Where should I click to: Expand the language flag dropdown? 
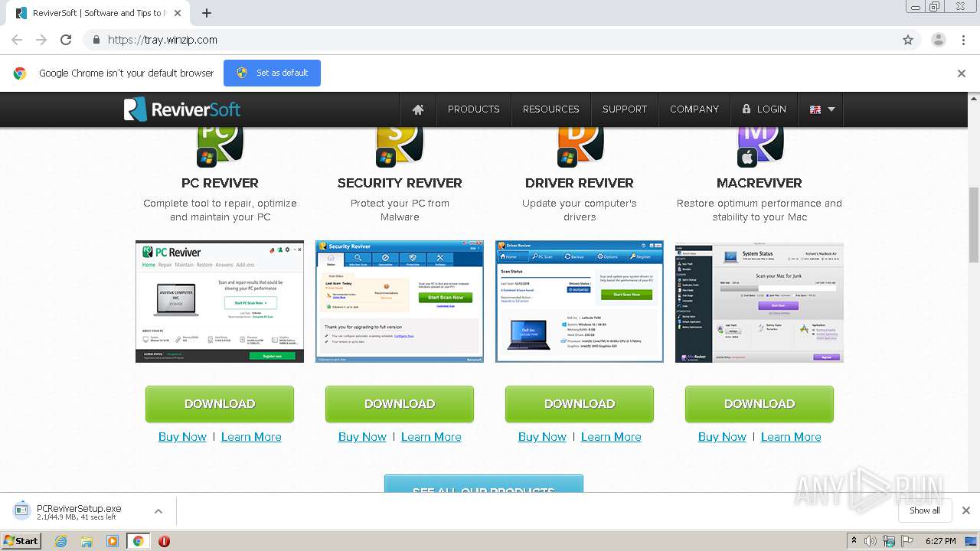(822, 109)
